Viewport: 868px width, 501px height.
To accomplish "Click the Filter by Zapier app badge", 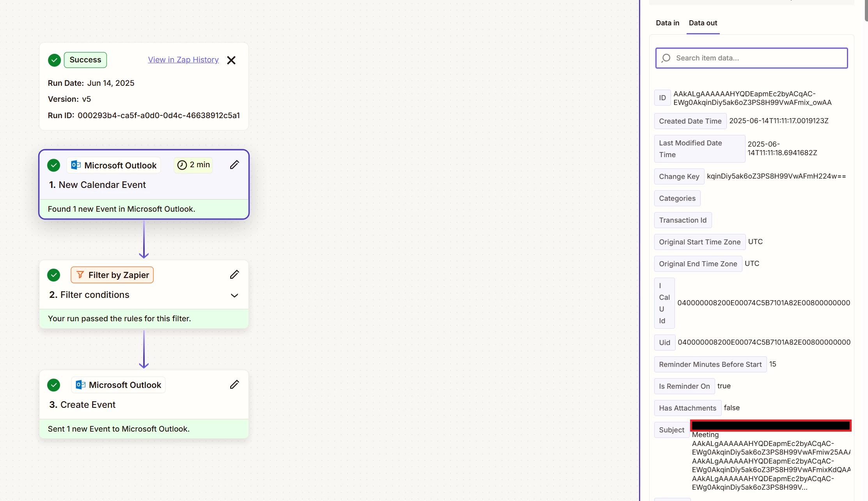I will (112, 275).
